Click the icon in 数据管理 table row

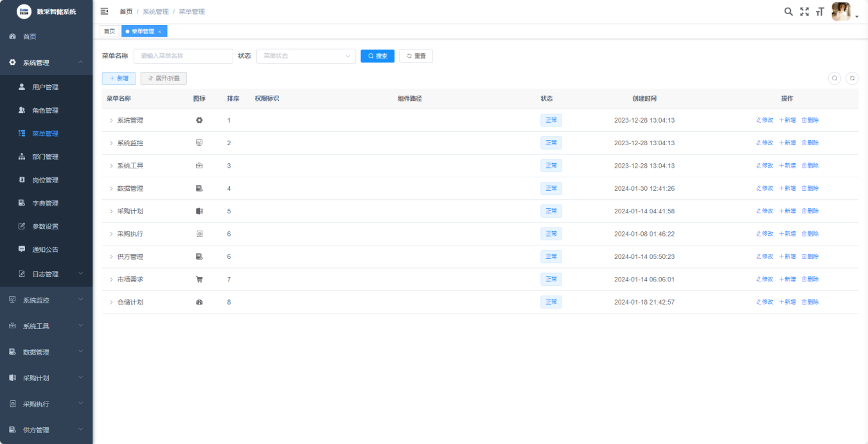point(199,188)
